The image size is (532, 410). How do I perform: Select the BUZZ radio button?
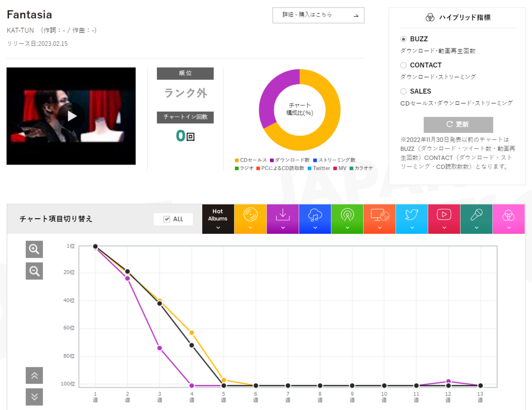click(x=403, y=39)
